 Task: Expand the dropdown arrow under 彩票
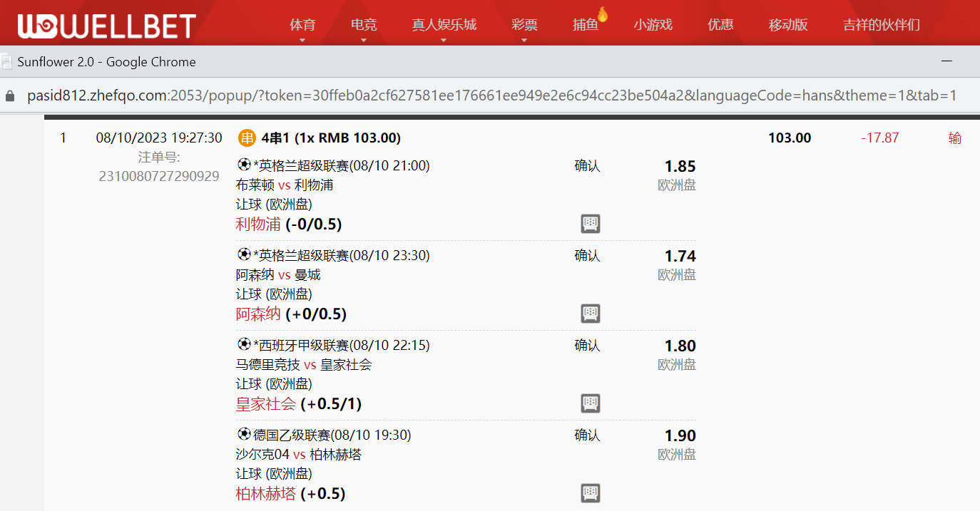coord(524,41)
